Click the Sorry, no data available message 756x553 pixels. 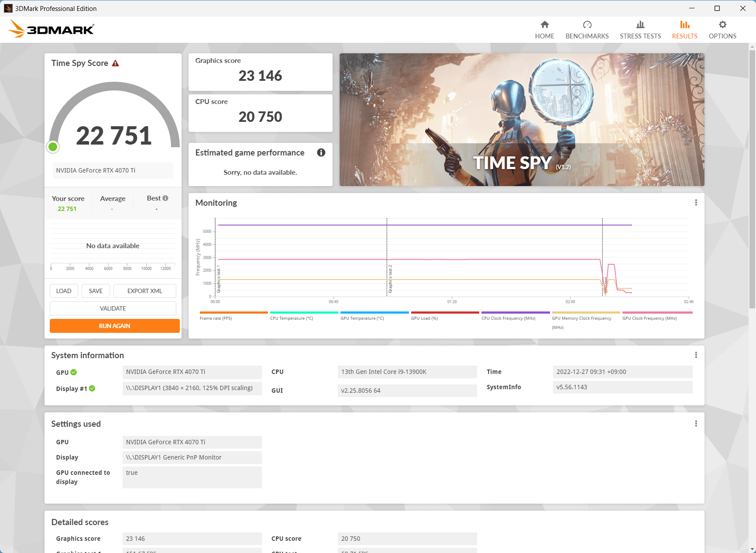(x=260, y=173)
